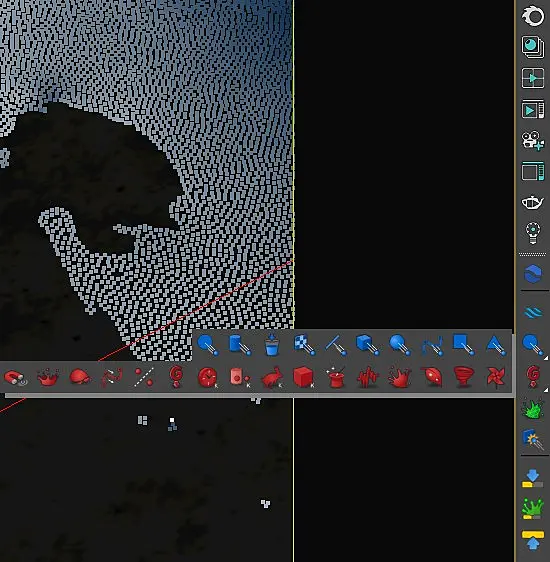Select the red pinwheel wind force
The width and height of the screenshot is (550, 562).
pyautogui.click(x=496, y=377)
